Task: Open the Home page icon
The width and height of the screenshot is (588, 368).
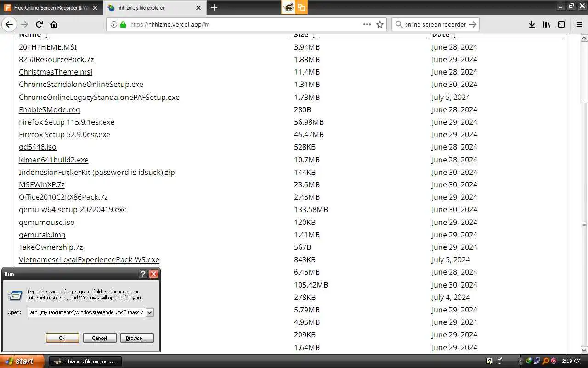Action: click(x=54, y=24)
